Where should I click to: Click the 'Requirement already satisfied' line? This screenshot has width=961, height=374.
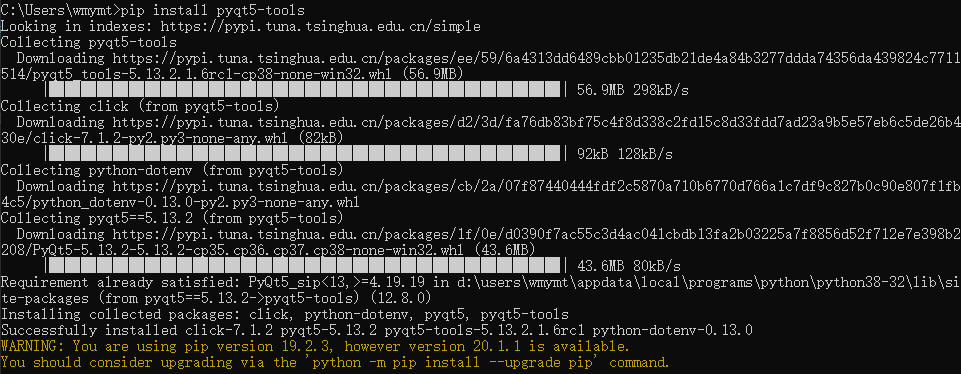(480, 289)
